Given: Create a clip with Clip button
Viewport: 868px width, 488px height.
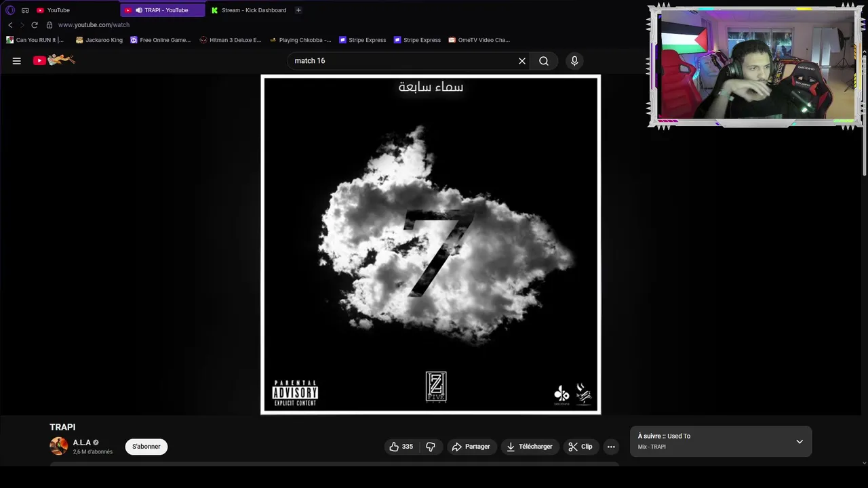Looking at the screenshot, I should pyautogui.click(x=580, y=447).
